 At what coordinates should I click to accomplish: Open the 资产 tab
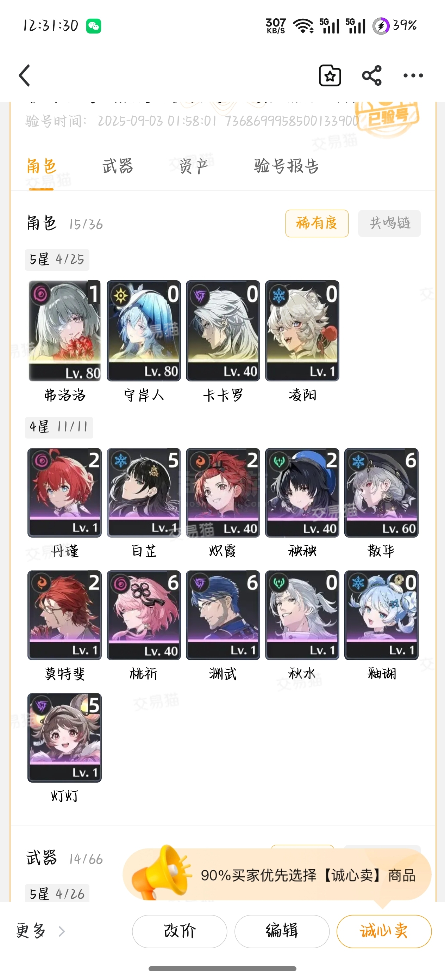(194, 166)
